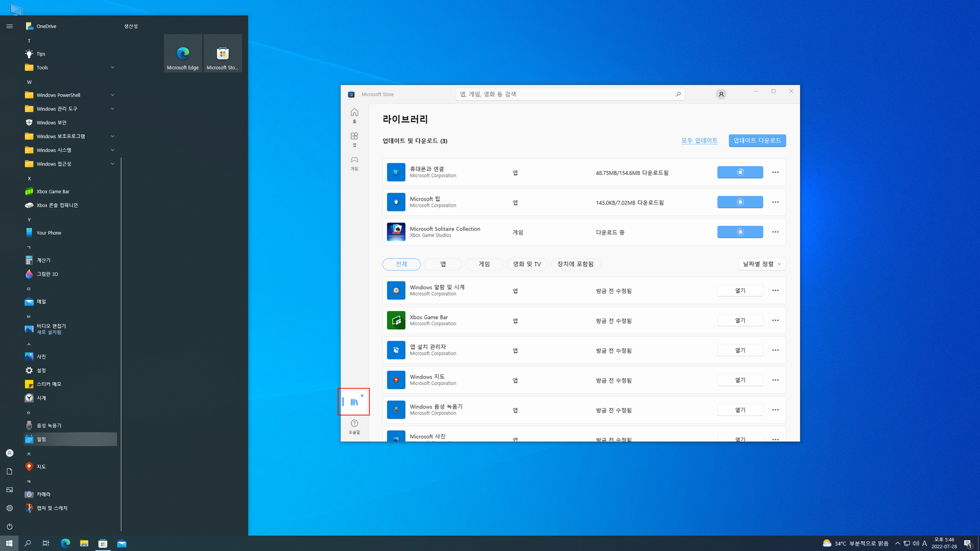The height and width of the screenshot is (551, 980).
Task: Select the 게임 filter tab
Action: [484, 264]
